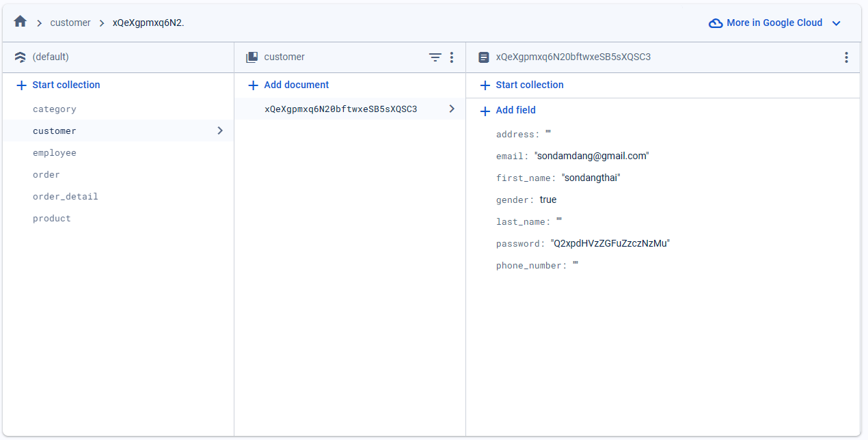This screenshot has height=440, width=868.
Task: Click the home icon in breadcrumb
Action: coord(20,22)
